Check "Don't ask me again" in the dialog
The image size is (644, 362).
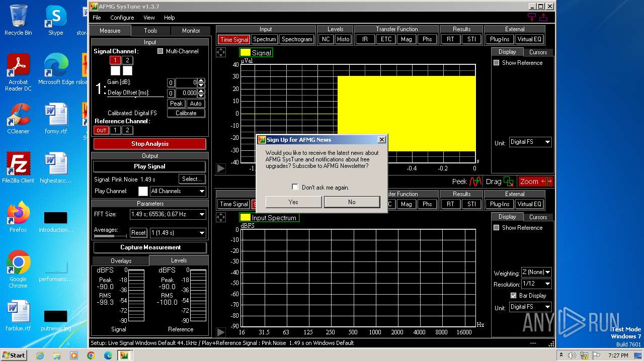pyautogui.click(x=295, y=187)
